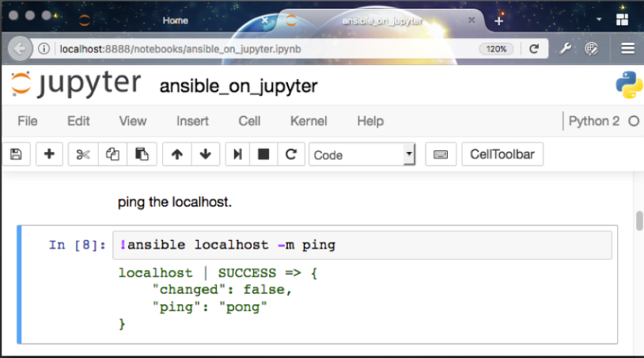Open the Kernel menu
This screenshot has height=358, width=644.
pyautogui.click(x=309, y=121)
